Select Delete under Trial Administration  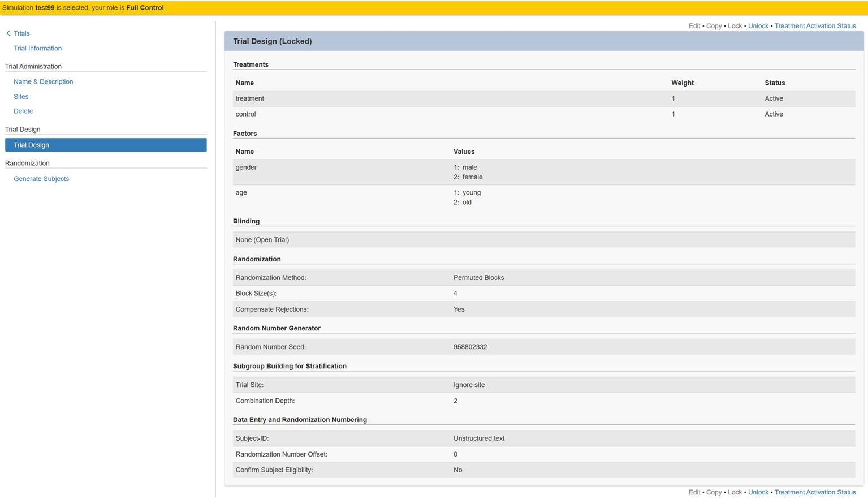point(23,111)
